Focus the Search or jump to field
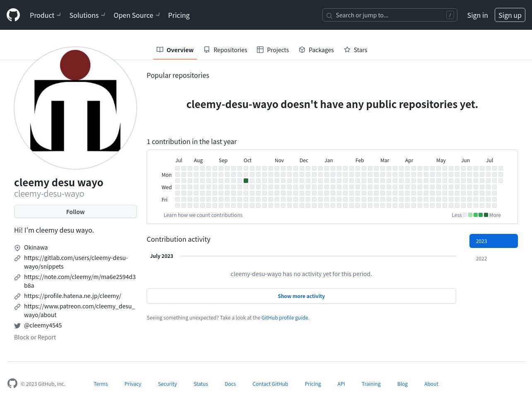 point(390,15)
